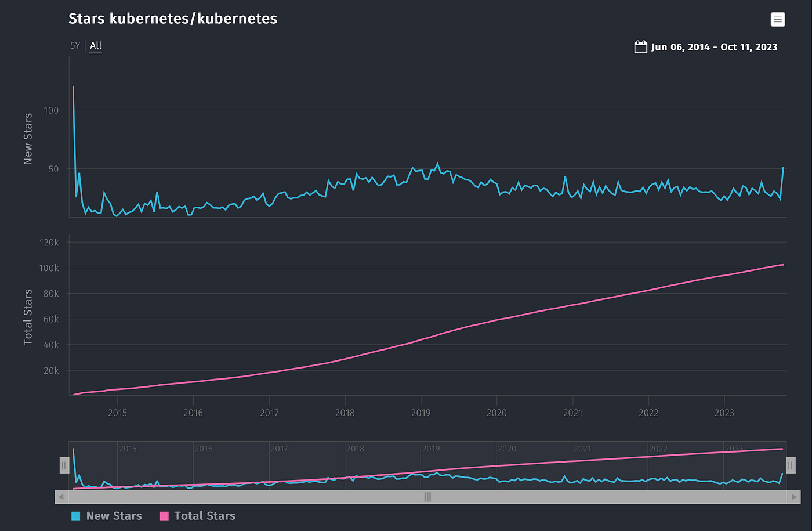Switch to the 5Y range

[75, 45]
